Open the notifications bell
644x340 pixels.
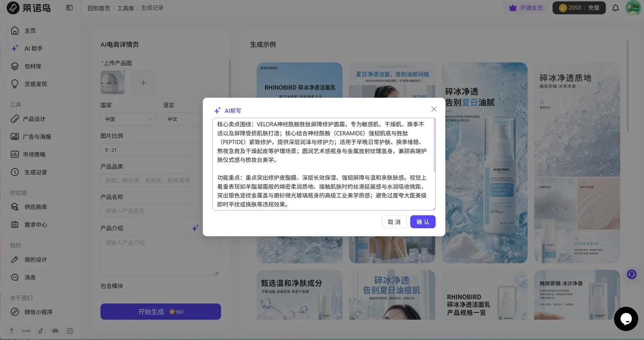coord(616,8)
